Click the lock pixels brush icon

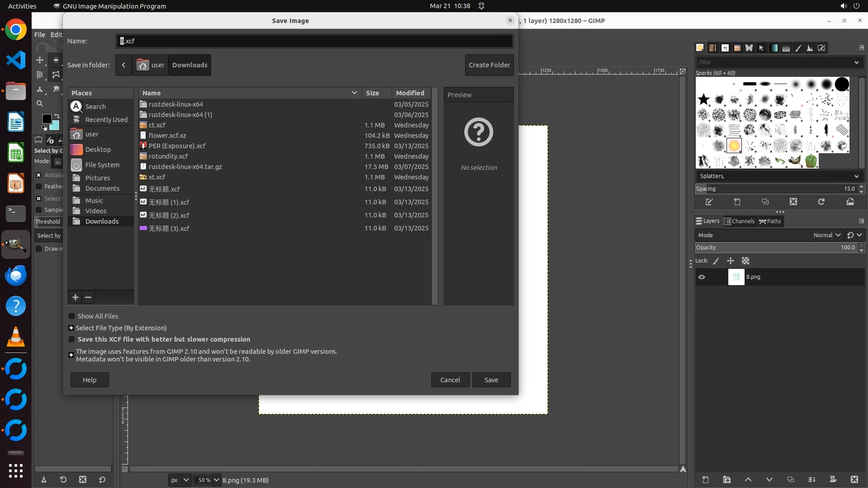click(716, 261)
